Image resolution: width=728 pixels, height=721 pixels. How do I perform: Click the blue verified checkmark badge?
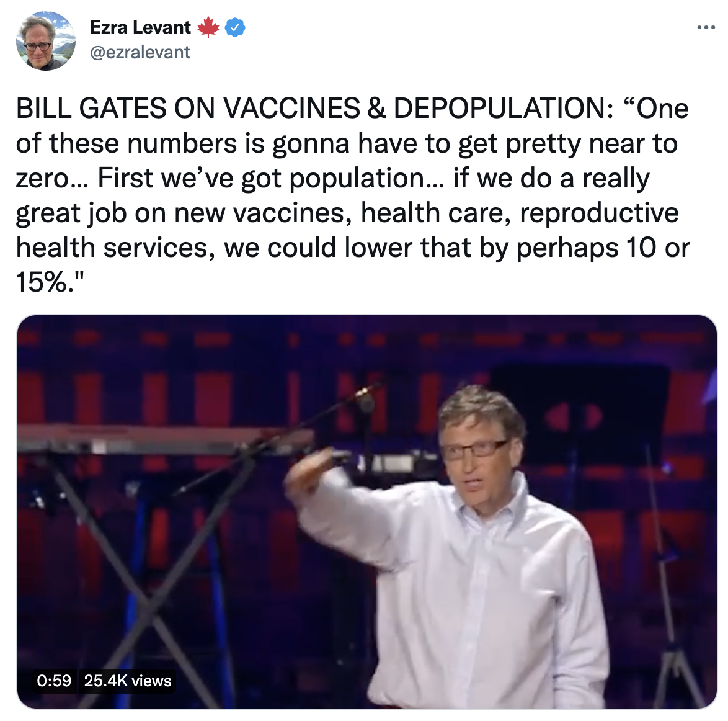[235, 27]
